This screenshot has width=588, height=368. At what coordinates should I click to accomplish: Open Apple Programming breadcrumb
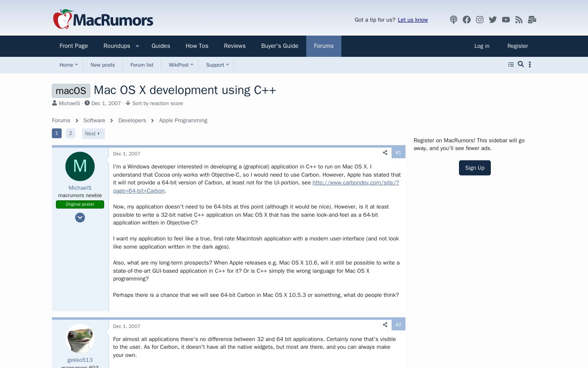(x=183, y=120)
